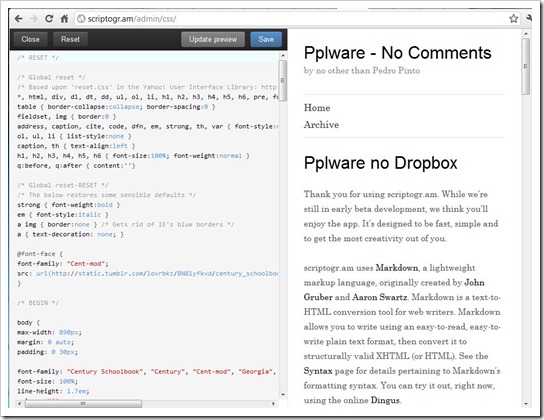The height and width of the screenshot is (420, 544).
Task: Click the preview page vertical scrollbar thumb
Action: point(526,66)
